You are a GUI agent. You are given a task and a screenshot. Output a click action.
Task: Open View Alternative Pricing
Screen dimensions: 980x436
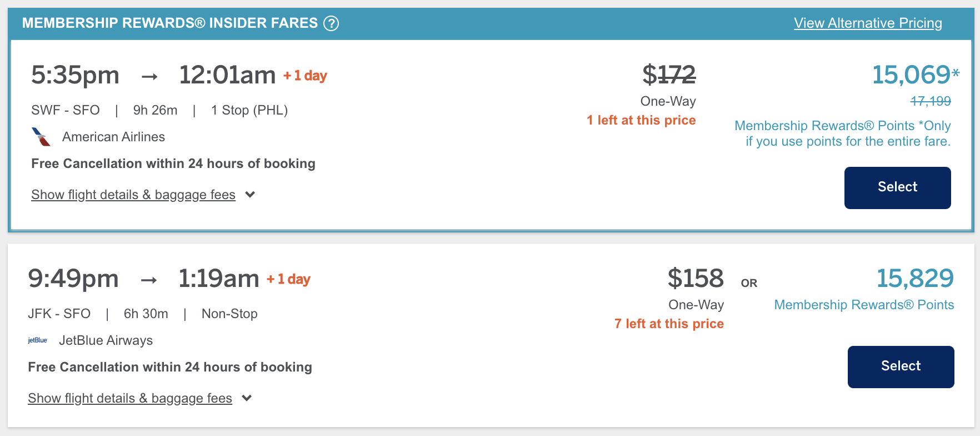coord(868,23)
